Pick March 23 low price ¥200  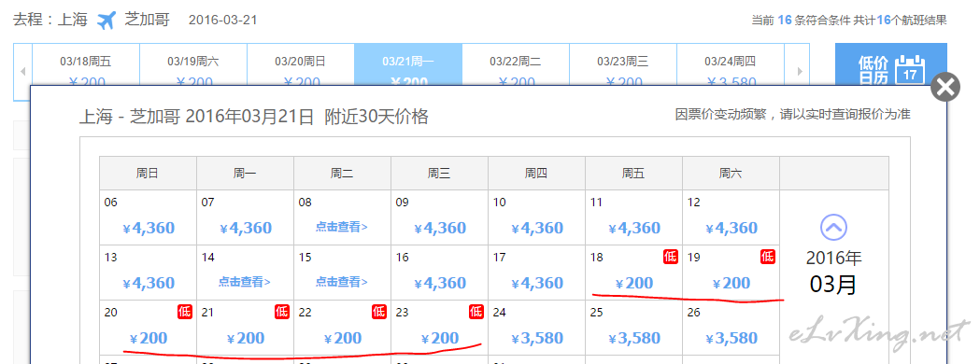(439, 328)
